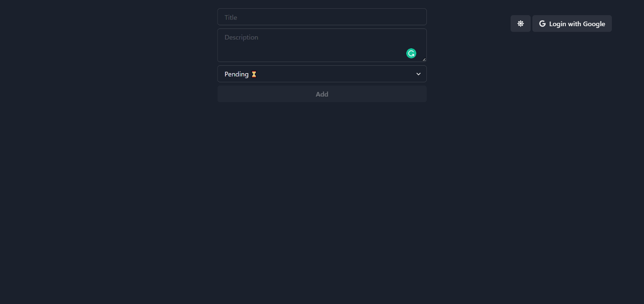The width and height of the screenshot is (644, 304).
Task: Open the Grammarly icon in Description field
Action: click(x=411, y=53)
